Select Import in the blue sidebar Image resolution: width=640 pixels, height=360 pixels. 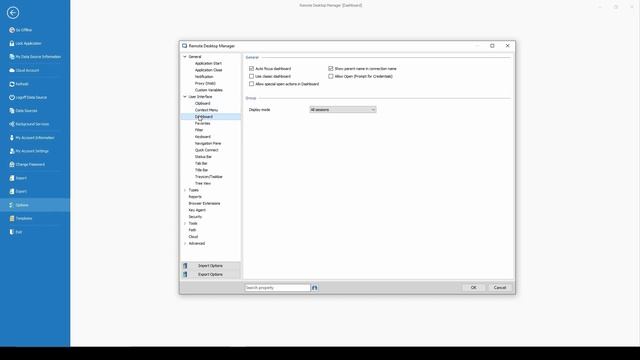(x=18, y=178)
